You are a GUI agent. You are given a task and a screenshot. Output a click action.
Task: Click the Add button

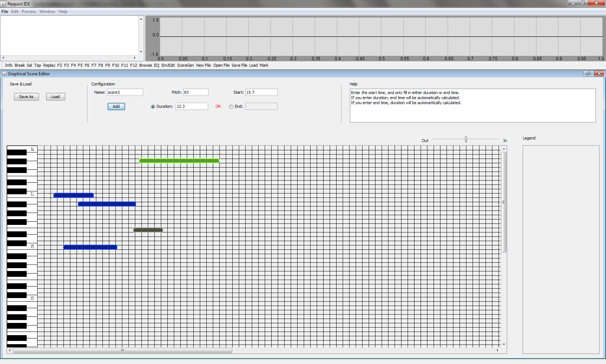[116, 106]
